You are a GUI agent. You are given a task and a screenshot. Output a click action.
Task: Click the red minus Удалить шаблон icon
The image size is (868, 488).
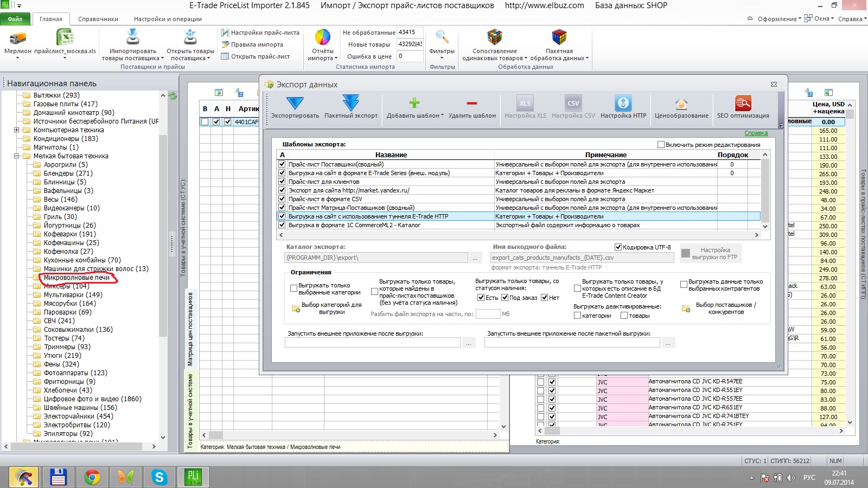(x=472, y=103)
